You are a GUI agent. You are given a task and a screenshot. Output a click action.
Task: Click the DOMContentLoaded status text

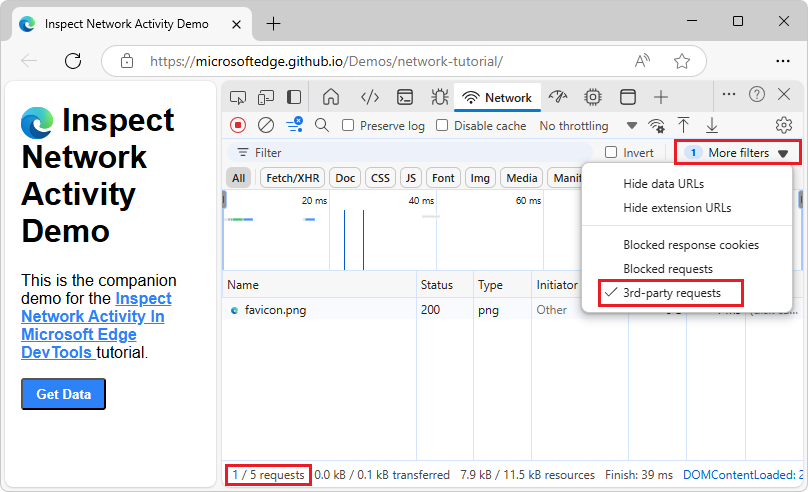tap(743, 474)
